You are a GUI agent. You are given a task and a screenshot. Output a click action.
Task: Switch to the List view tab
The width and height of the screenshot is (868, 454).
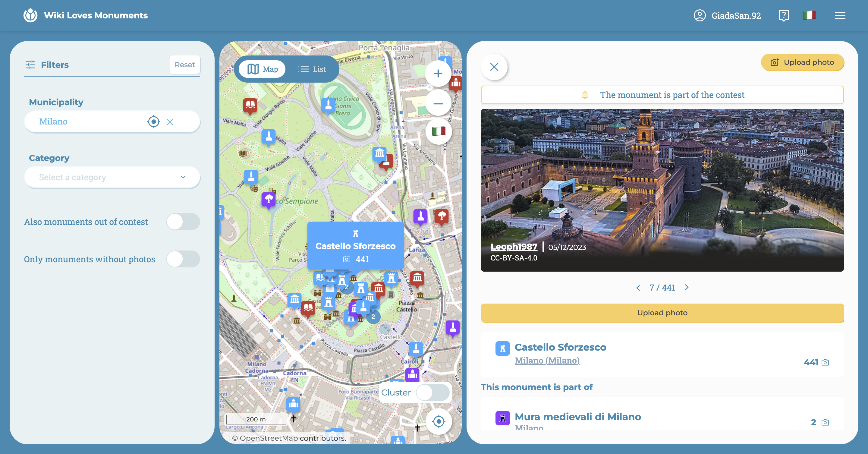[x=312, y=69]
